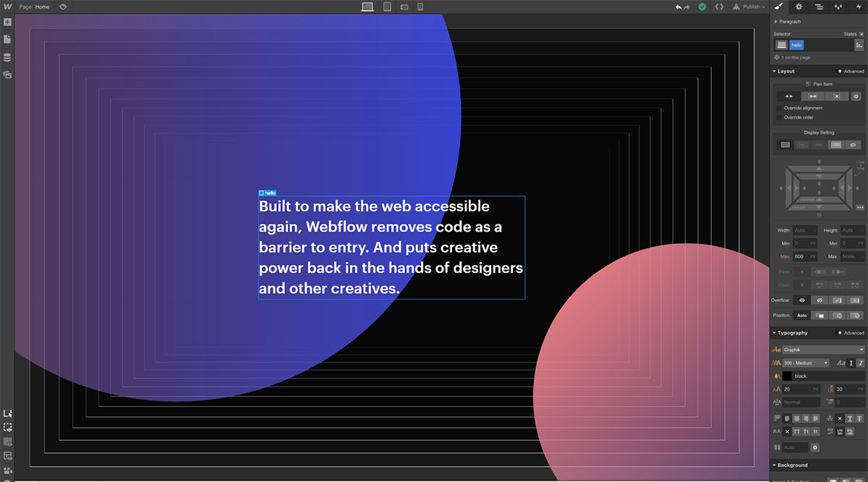Viewport: 868px width, 482px height.
Task: Open the Assets panel
Action: tap(7, 75)
